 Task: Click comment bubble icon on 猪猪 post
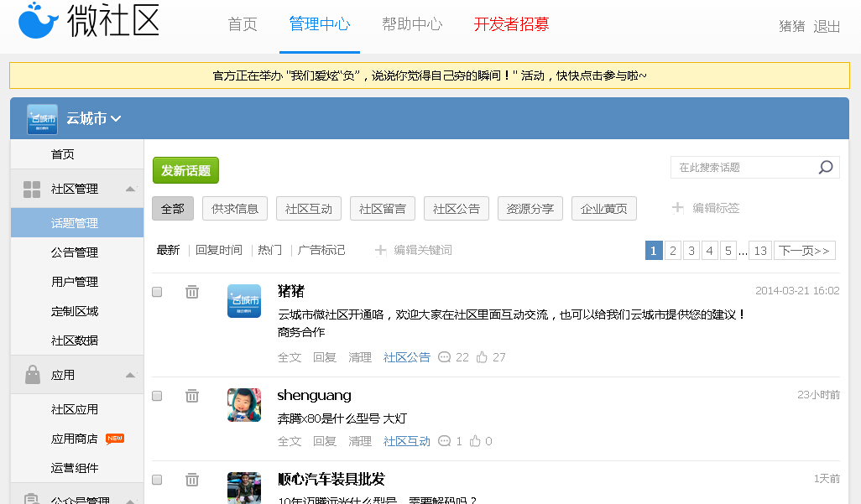pos(444,357)
